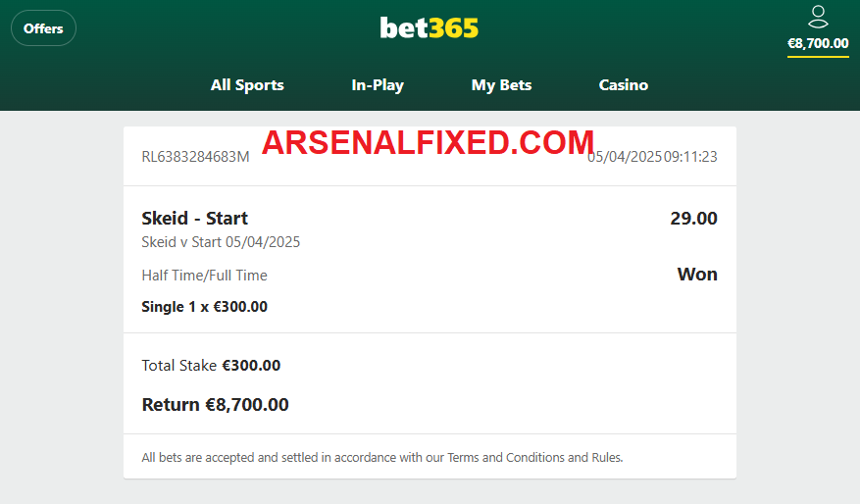Viewport: 860px width, 504px height.
Task: Click the 29.00 odds value
Action: tap(693, 219)
